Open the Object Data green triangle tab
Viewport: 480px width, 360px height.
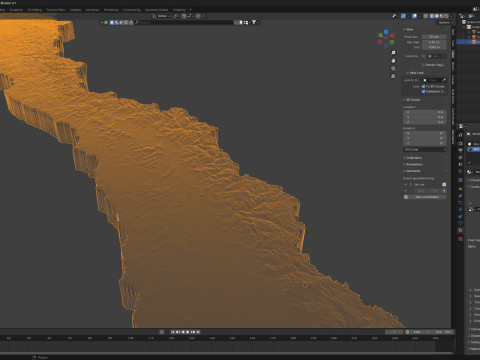[x=460, y=223]
